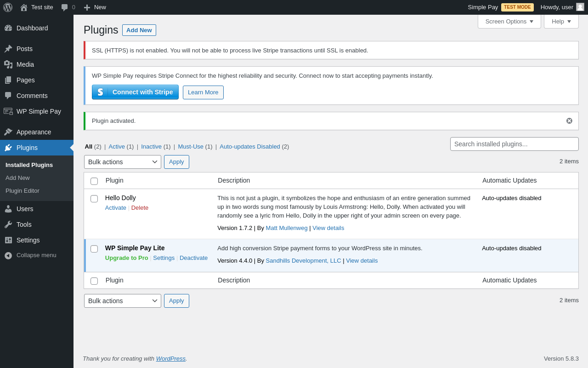
Task: Click the WordPress logo icon
Action: tap(8, 7)
